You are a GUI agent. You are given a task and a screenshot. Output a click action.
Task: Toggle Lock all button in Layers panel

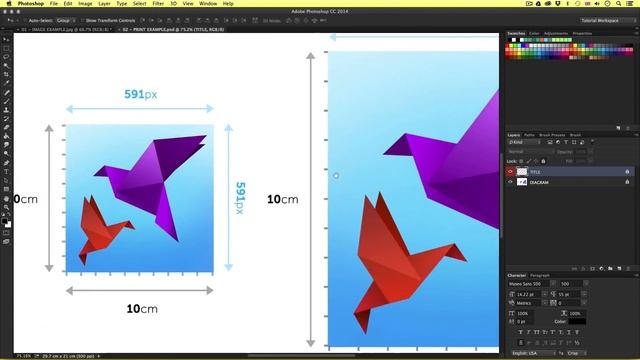click(x=543, y=161)
